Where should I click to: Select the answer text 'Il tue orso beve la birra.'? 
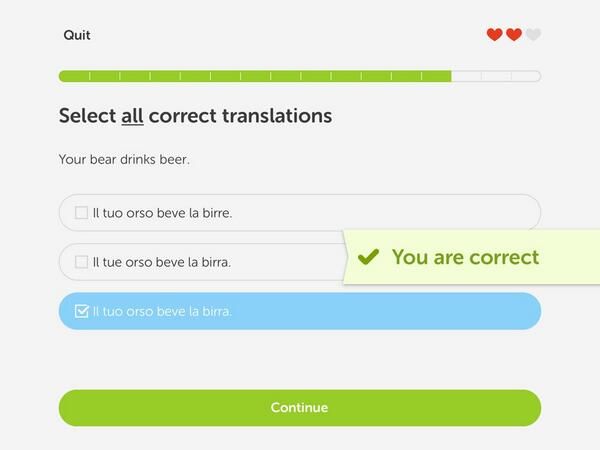pyautogui.click(x=161, y=262)
